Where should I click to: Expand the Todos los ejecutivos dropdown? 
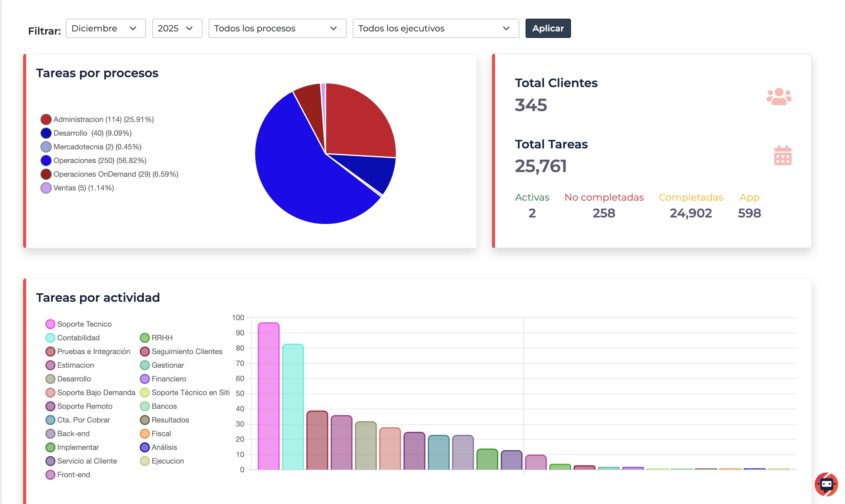pyautogui.click(x=435, y=28)
